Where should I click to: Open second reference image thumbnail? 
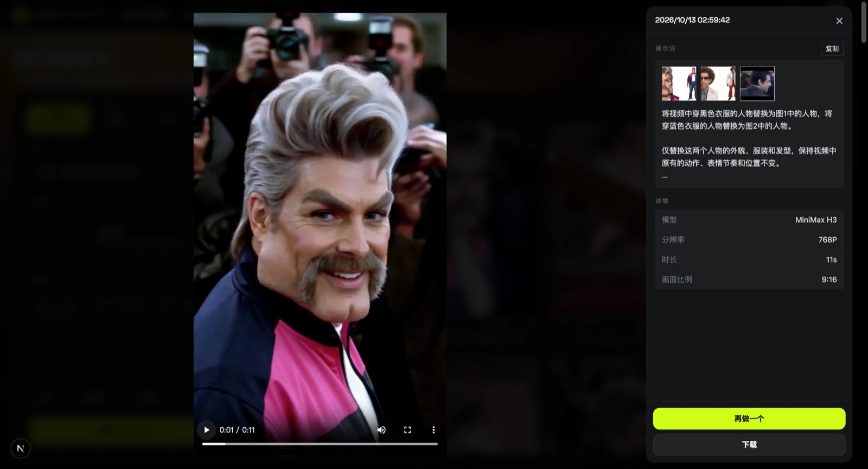718,84
